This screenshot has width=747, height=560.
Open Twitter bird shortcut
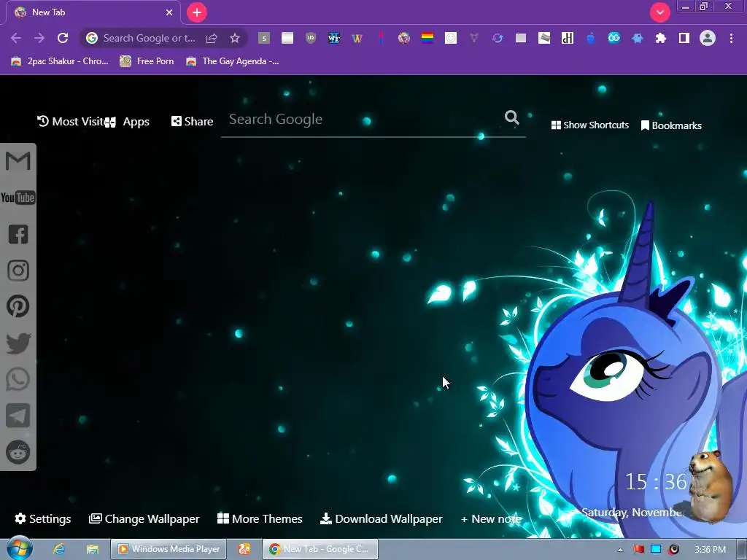[x=18, y=343]
